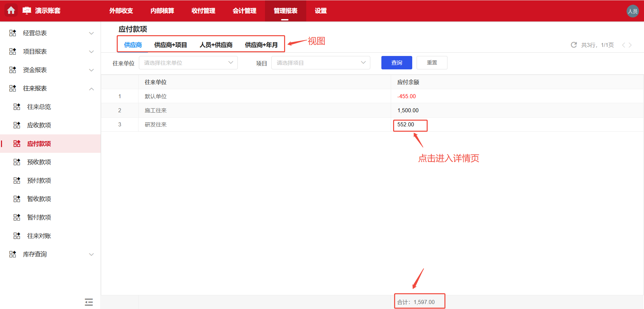Collapse the 往来报表 section chevron
The height and width of the screenshot is (309, 644).
click(x=91, y=88)
